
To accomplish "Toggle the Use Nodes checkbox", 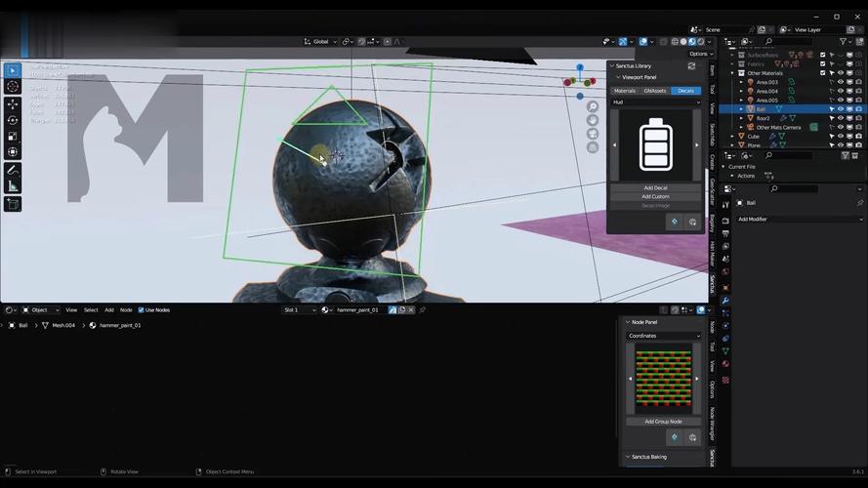I will pyautogui.click(x=141, y=309).
